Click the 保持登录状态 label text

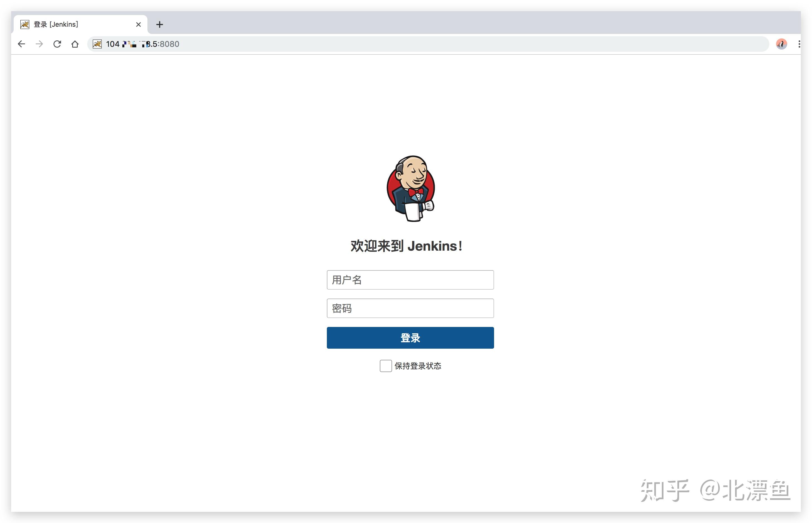(417, 366)
